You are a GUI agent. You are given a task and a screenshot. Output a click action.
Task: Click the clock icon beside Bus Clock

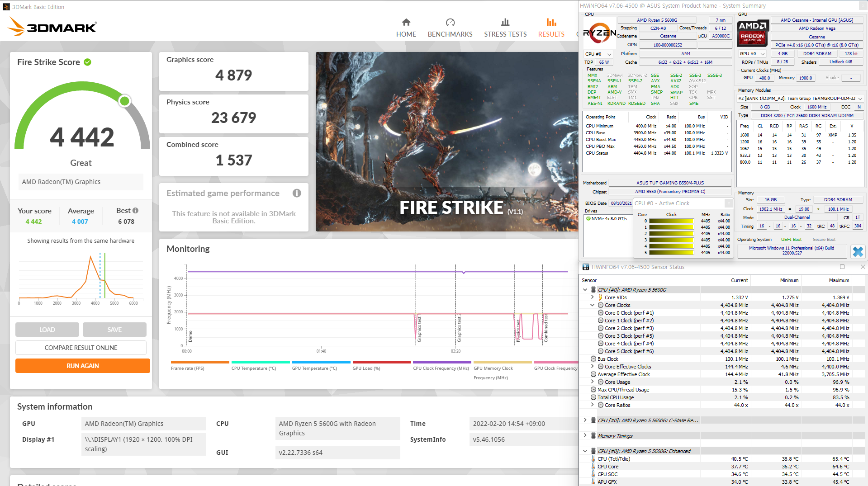coord(593,359)
